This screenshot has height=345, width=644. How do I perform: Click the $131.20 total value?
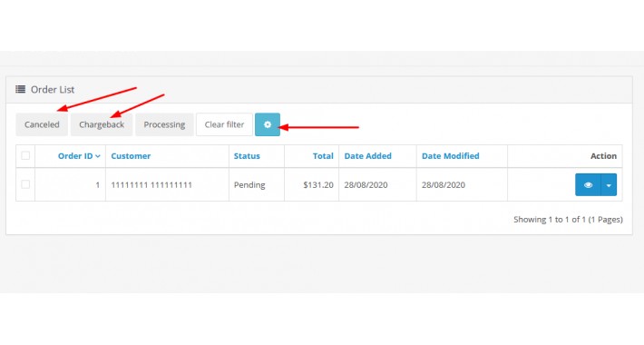[x=318, y=185]
